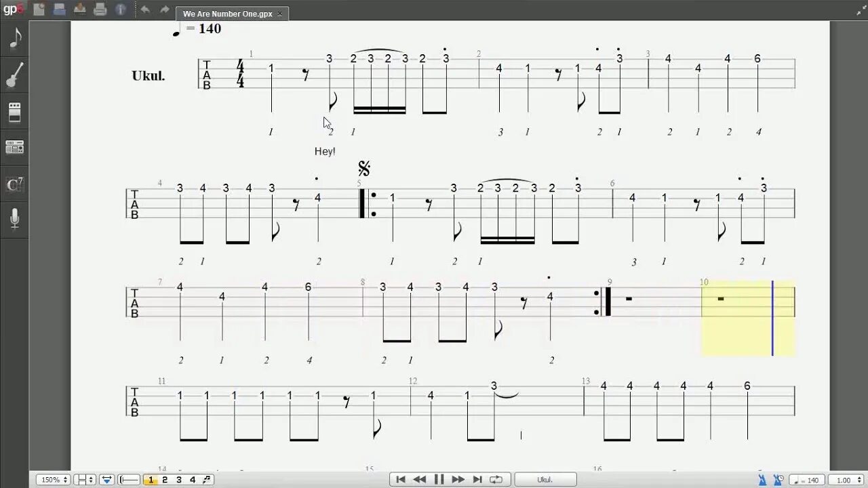Select voice 1
The image size is (868, 488).
click(151, 480)
